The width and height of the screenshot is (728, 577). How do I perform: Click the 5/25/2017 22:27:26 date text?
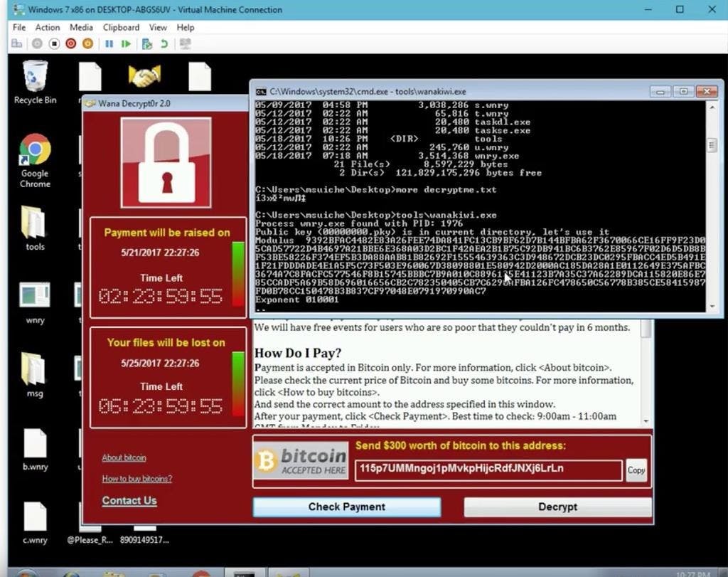(160, 364)
